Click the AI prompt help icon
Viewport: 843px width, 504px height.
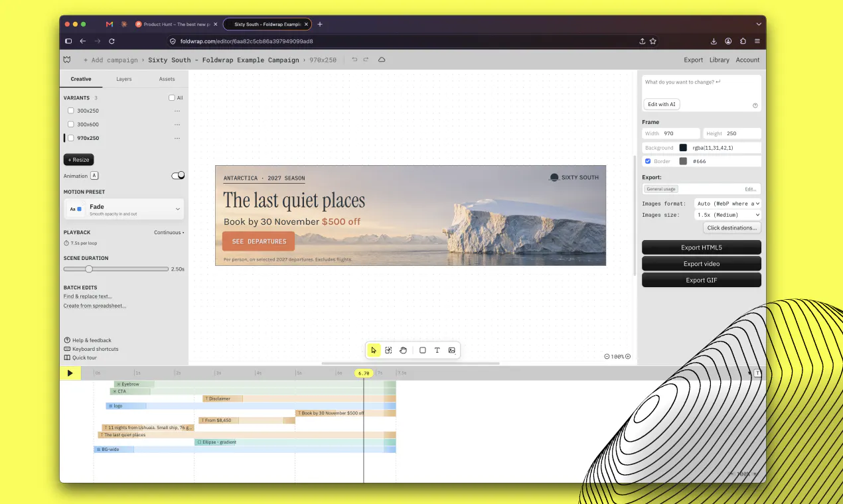point(755,105)
